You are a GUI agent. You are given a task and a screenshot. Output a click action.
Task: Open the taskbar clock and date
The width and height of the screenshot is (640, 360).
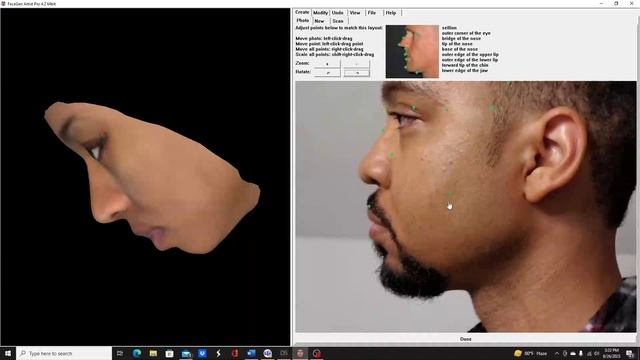tap(611, 353)
